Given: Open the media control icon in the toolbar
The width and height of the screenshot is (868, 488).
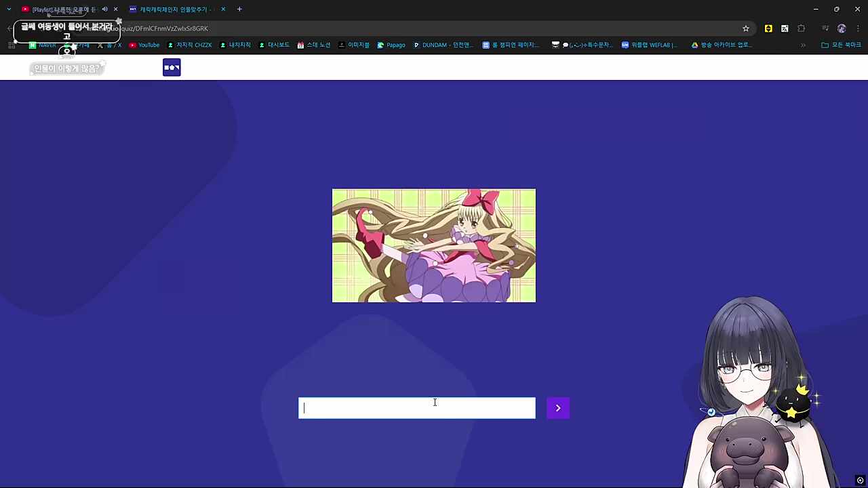Looking at the screenshot, I should coord(825,28).
